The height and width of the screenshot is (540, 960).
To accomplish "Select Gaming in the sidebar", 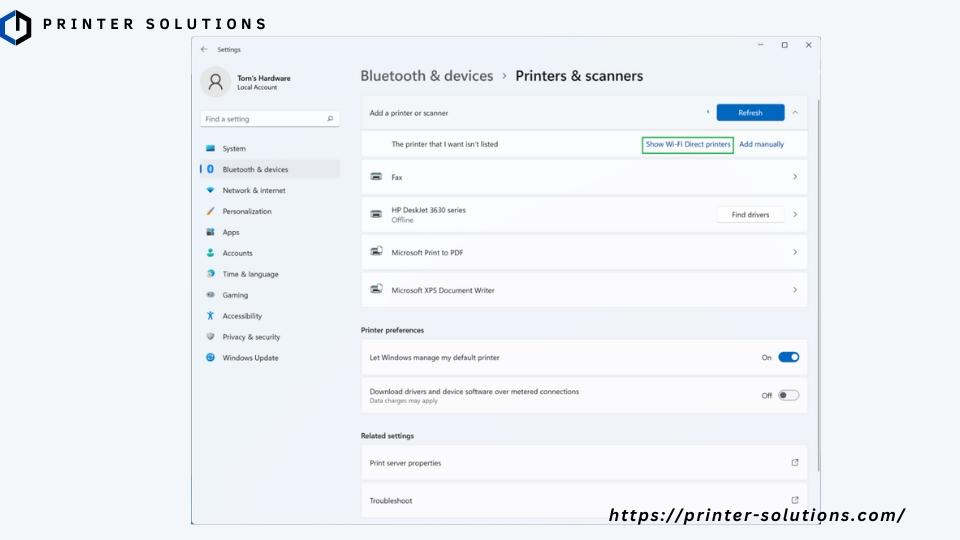I will (x=270, y=295).
